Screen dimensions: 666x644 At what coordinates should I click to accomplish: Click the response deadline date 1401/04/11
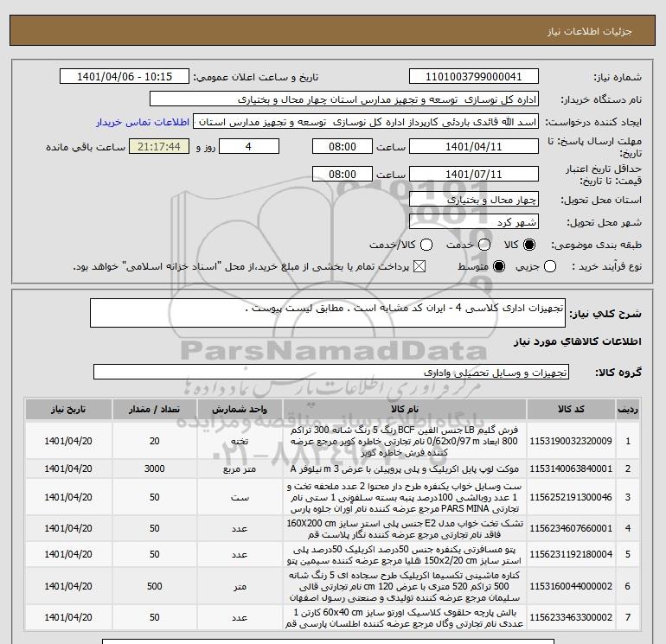point(474,146)
